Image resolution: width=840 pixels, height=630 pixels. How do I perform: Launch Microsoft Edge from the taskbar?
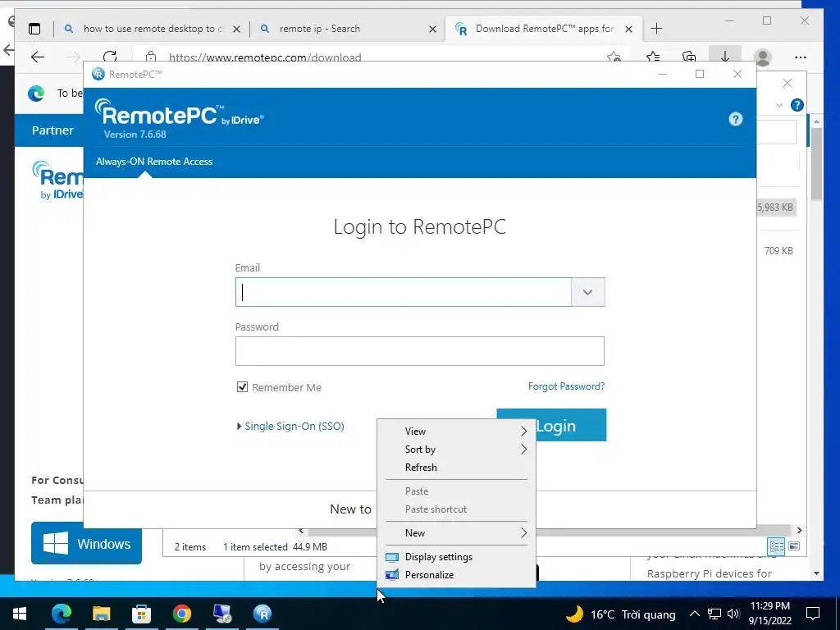pos(62,614)
